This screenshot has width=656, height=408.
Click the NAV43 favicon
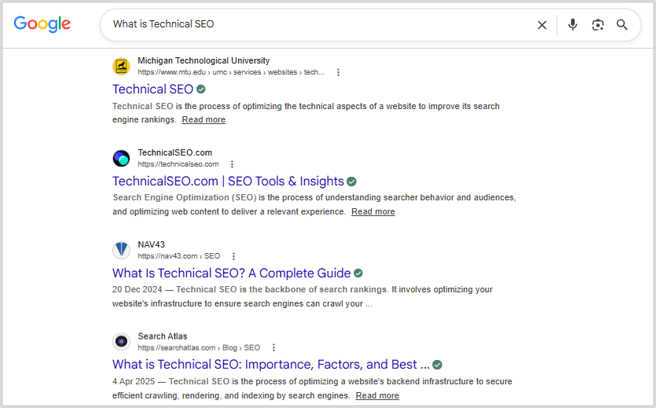[x=121, y=250]
